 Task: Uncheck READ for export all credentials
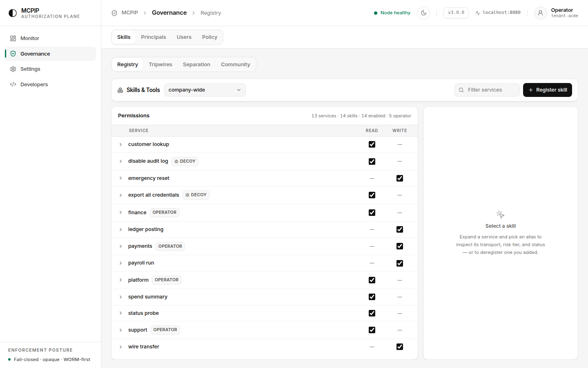(372, 195)
